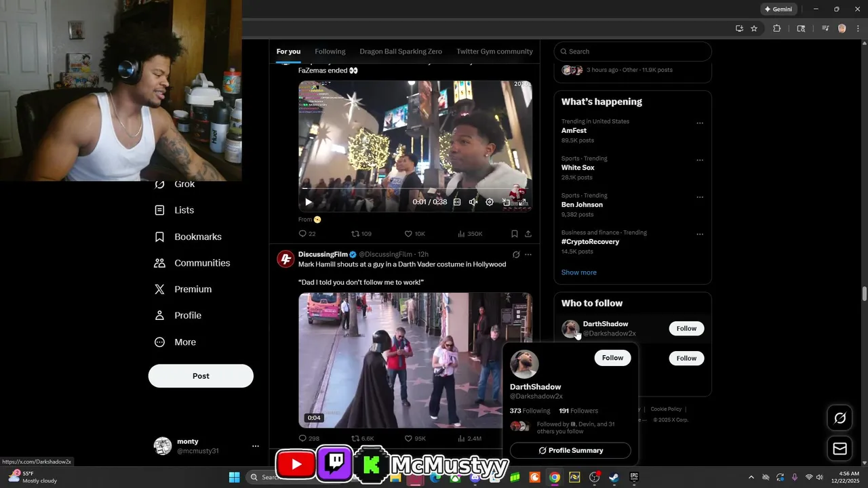
Task: Toggle captions on the FaZemas video
Action: coord(457,202)
